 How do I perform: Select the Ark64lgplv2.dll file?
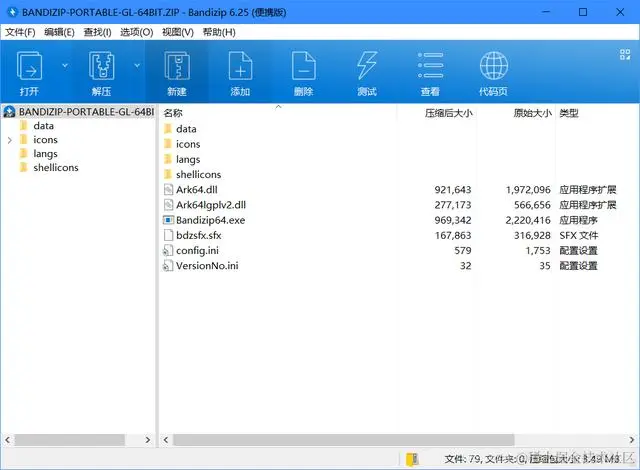(211, 205)
